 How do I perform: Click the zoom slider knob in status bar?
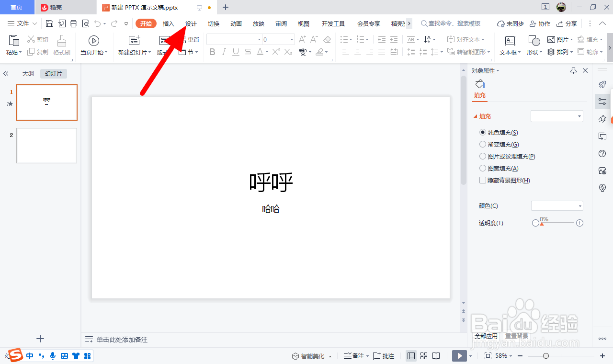pyautogui.click(x=546, y=356)
